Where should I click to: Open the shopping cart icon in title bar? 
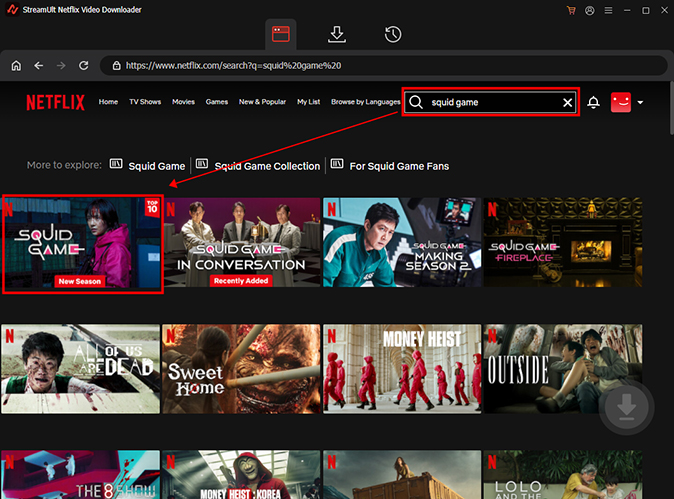pos(571,10)
